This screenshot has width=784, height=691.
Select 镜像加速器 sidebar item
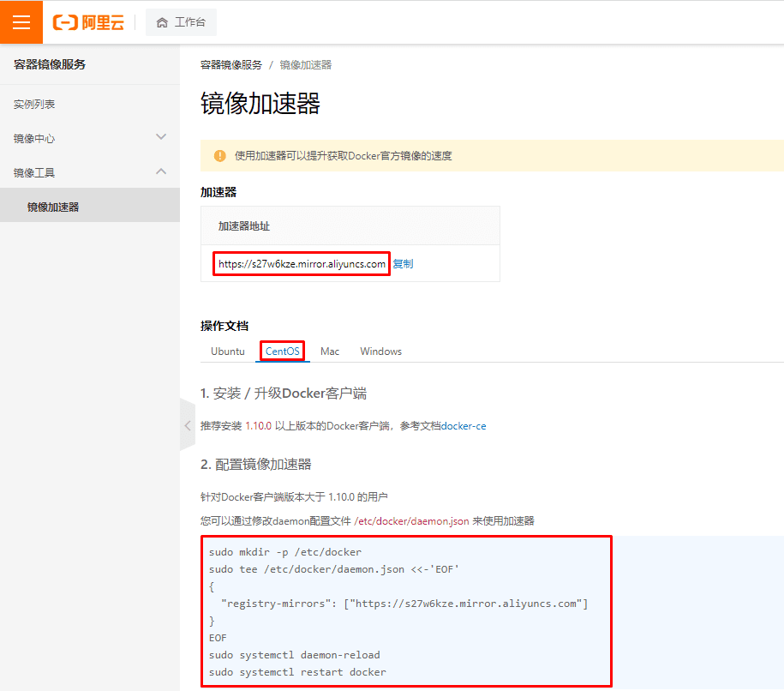90,207
